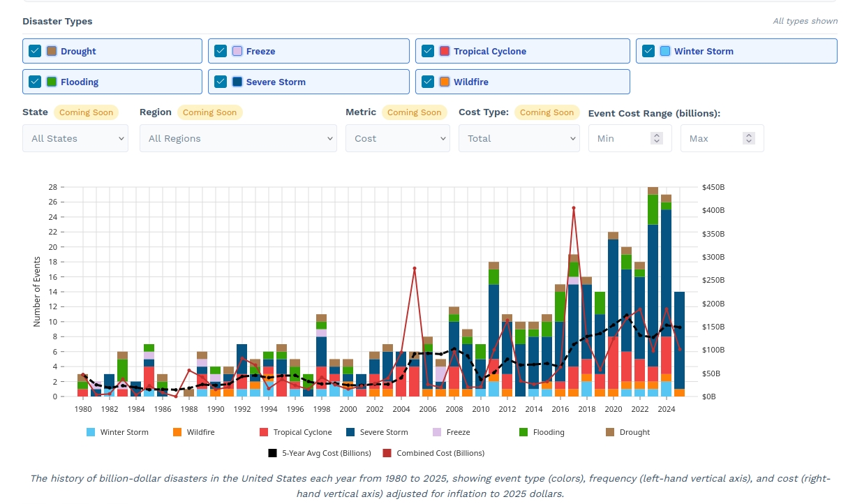Viewport: 862px width, 504px height.
Task: Click 5-Year Avg Cost legend marker
Action: [x=272, y=453]
